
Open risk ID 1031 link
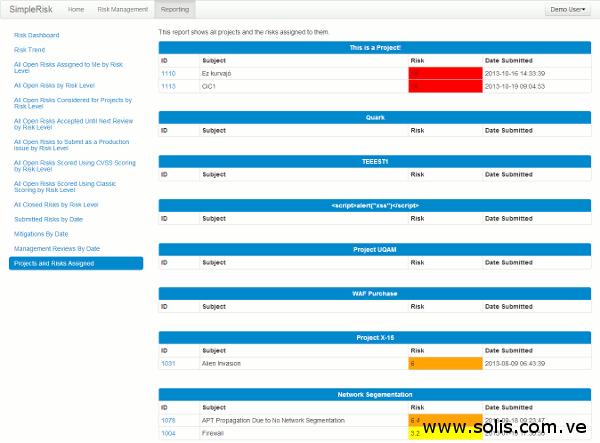168,363
